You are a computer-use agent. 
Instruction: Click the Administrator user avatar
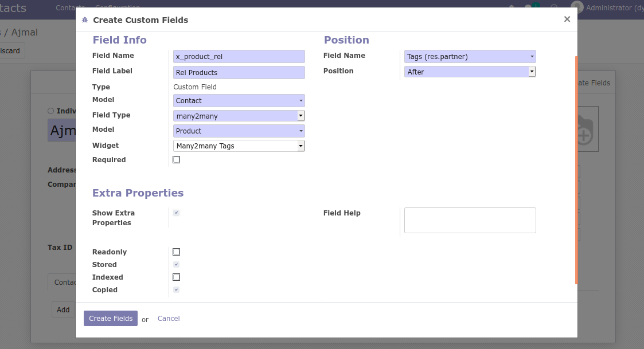click(577, 7)
